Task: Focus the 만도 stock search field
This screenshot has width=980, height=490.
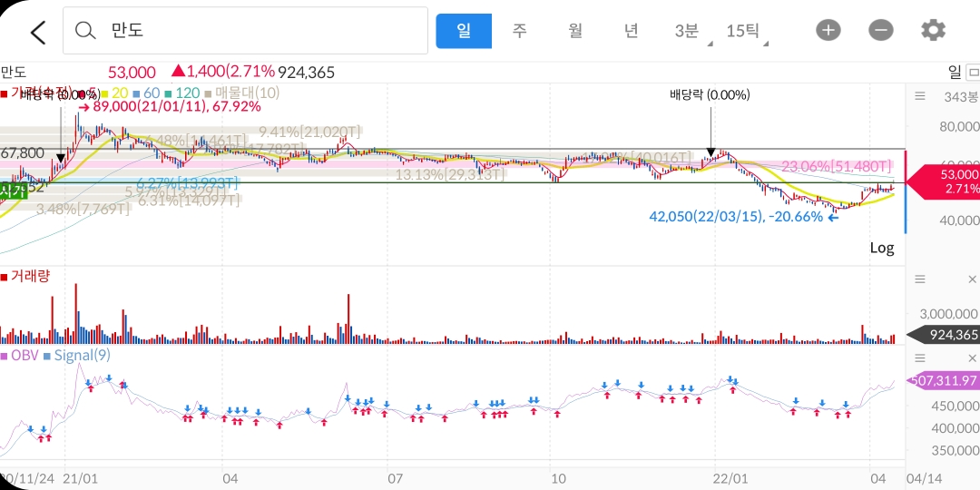Action: [245, 31]
